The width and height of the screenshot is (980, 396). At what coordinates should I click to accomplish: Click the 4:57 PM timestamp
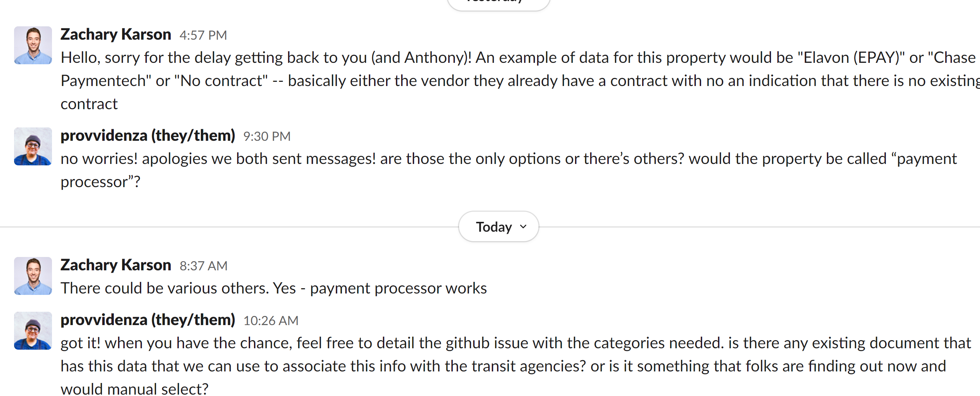[203, 35]
